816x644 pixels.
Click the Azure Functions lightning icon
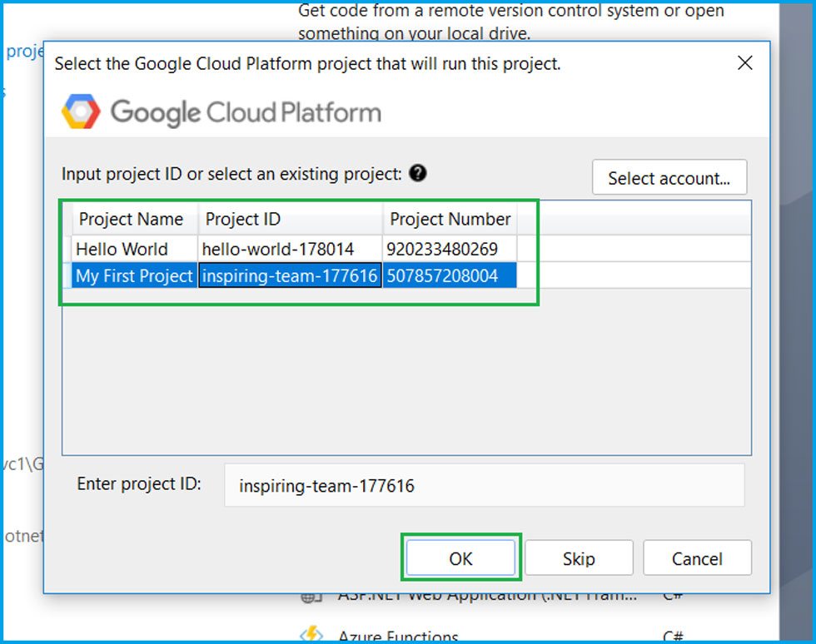(311, 636)
